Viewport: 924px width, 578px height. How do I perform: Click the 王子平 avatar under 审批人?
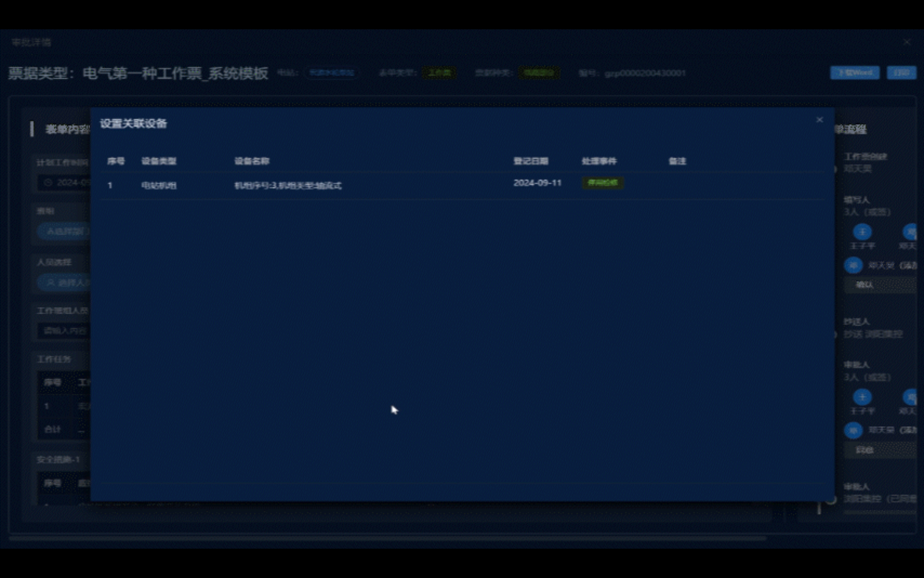coord(862,397)
